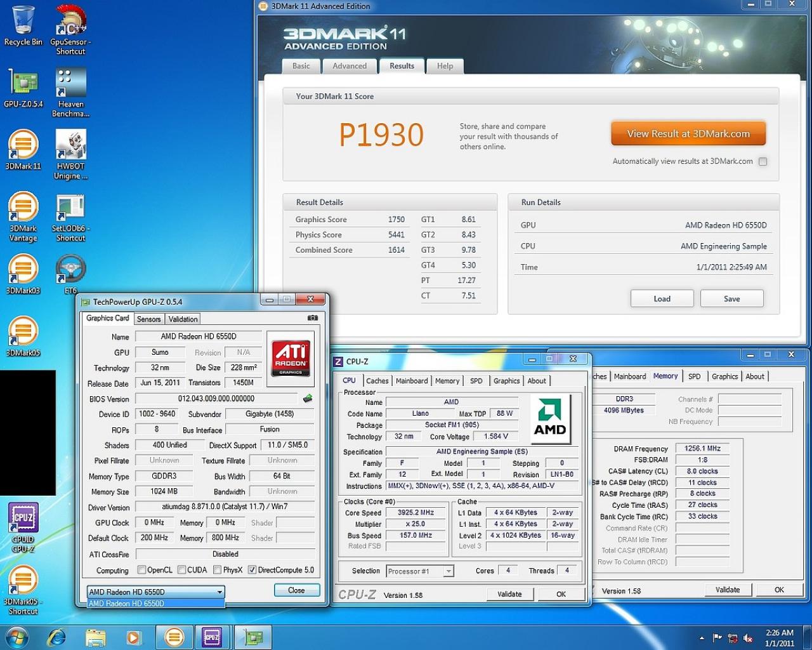The height and width of the screenshot is (650, 812).
Task: Click the GPU Name field in GPU-Z
Action: [199, 336]
